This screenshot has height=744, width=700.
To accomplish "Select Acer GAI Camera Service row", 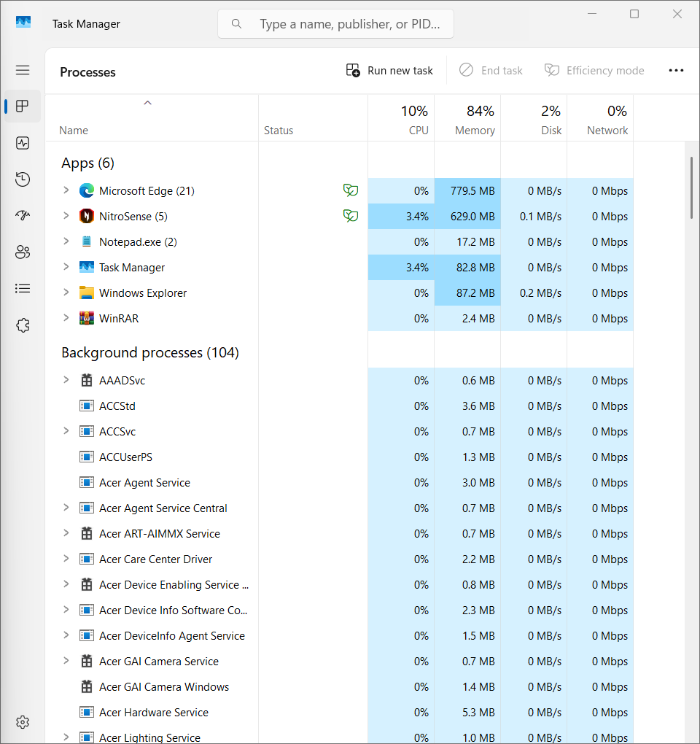I will point(339,662).
